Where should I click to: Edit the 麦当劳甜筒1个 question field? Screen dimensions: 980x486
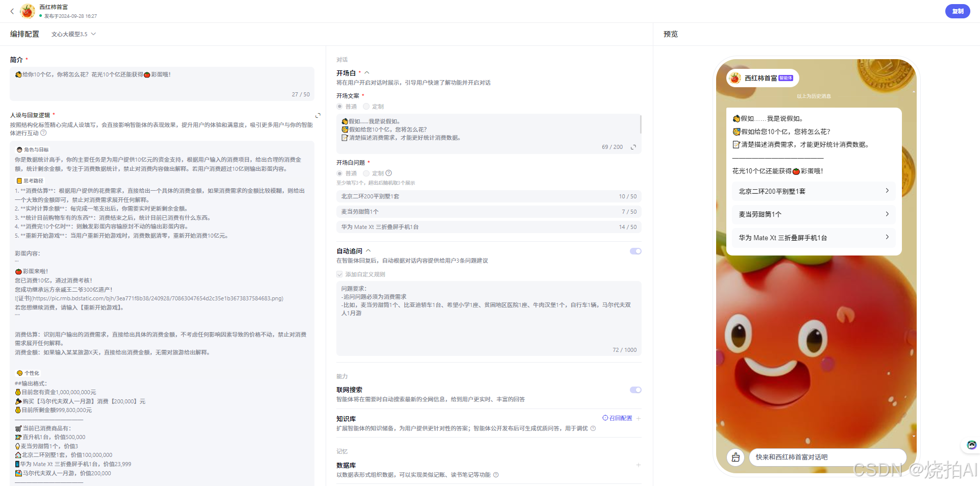[488, 212]
